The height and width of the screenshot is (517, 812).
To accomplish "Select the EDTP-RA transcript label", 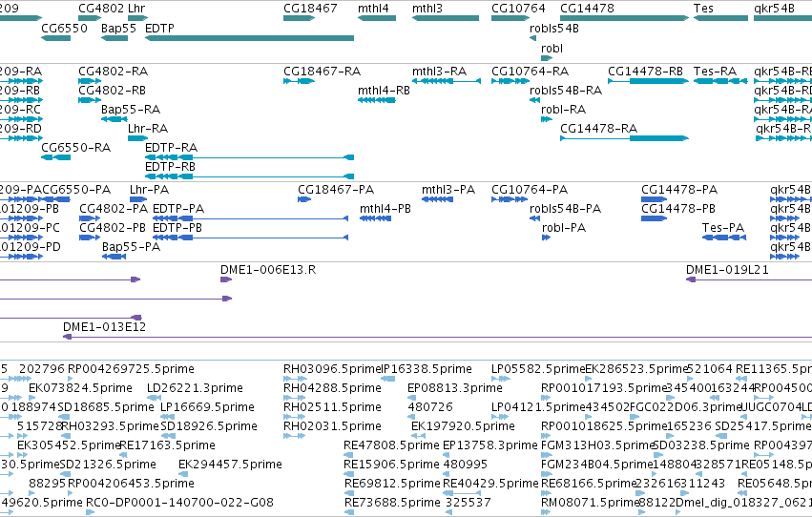I will 171,148.
